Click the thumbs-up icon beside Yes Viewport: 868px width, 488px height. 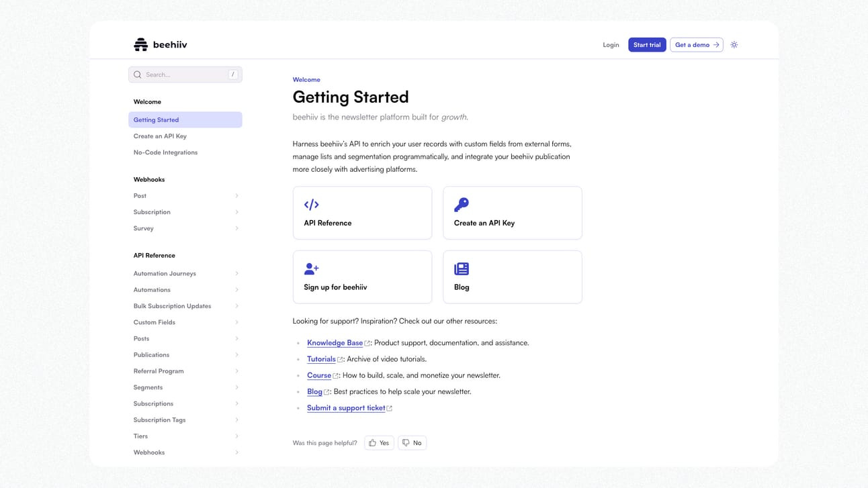372,443
